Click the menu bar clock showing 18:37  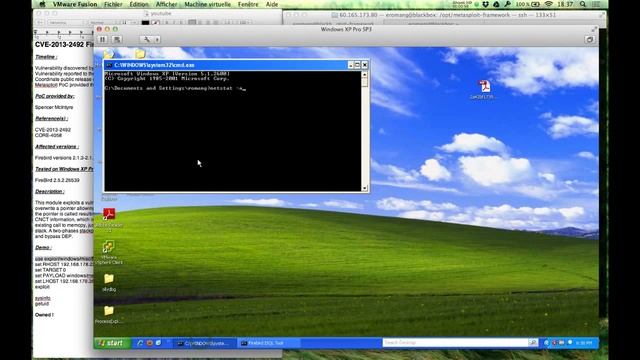pyautogui.click(x=565, y=4)
